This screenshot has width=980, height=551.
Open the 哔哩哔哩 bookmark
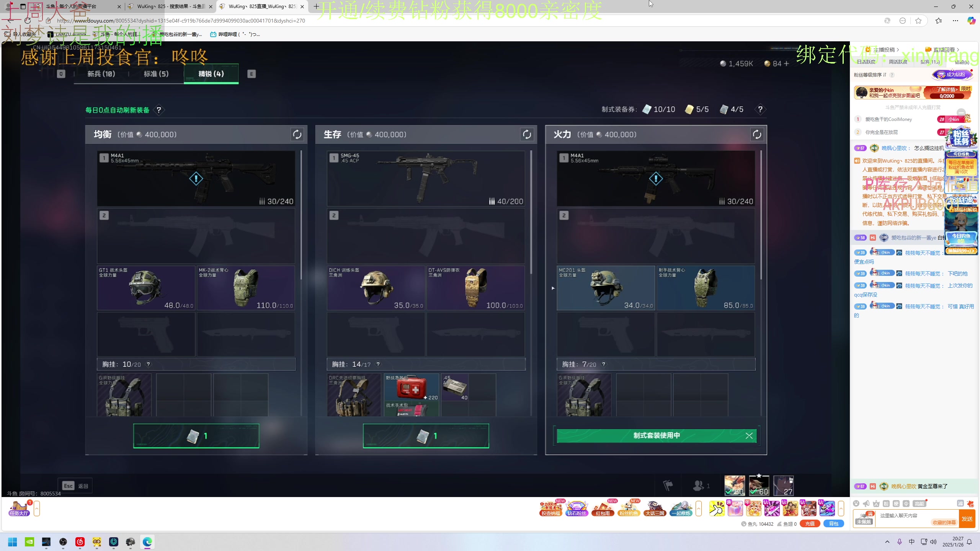[x=235, y=34]
